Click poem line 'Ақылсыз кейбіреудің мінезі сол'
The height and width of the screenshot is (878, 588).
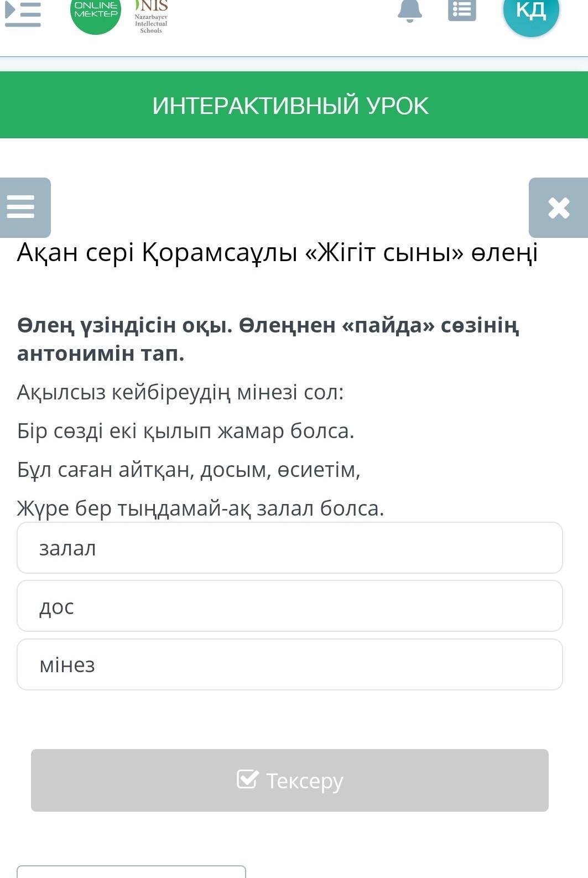[x=180, y=392]
